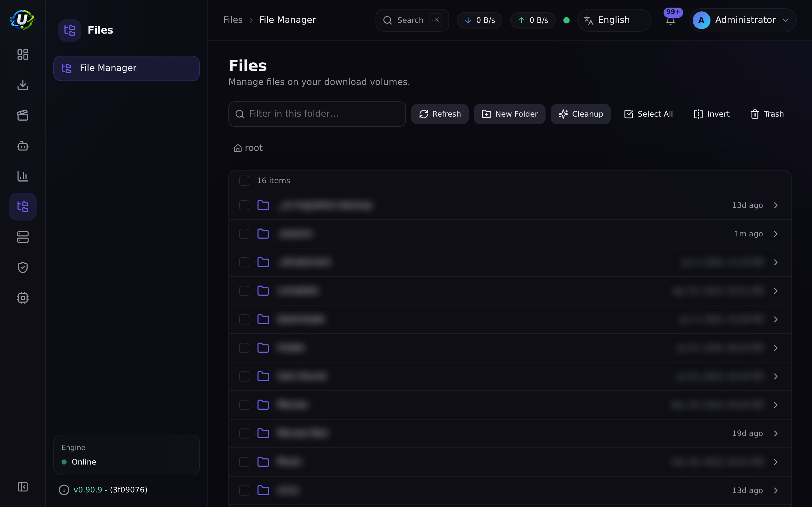Open the robot automation sidebar icon
This screenshot has height=507, width=812.
click(23, 146)
